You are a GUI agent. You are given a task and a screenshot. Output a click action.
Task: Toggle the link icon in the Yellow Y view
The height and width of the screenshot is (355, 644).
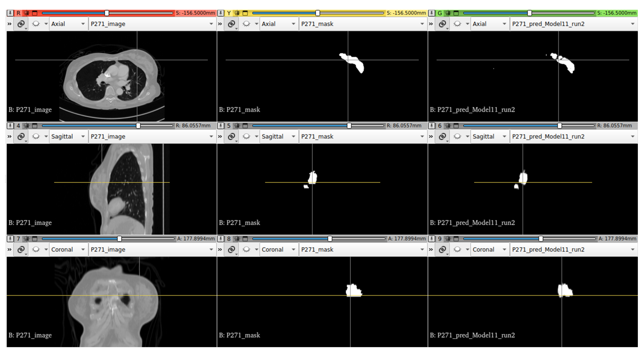coord(231,24)
